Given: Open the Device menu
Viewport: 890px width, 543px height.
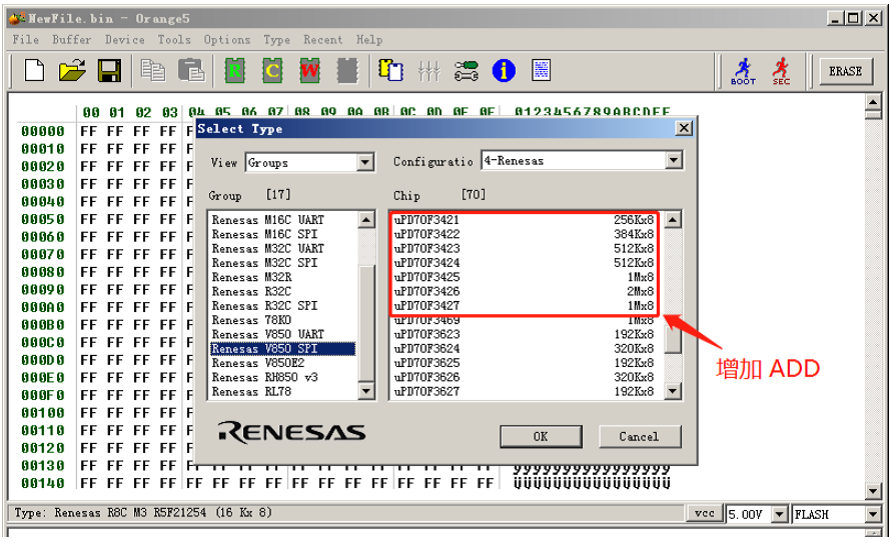Looking at the screenshot, I should 124,40.
